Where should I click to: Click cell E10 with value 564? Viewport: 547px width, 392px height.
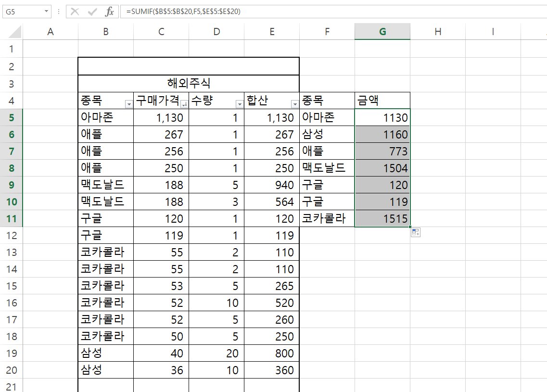coord(272,202)
